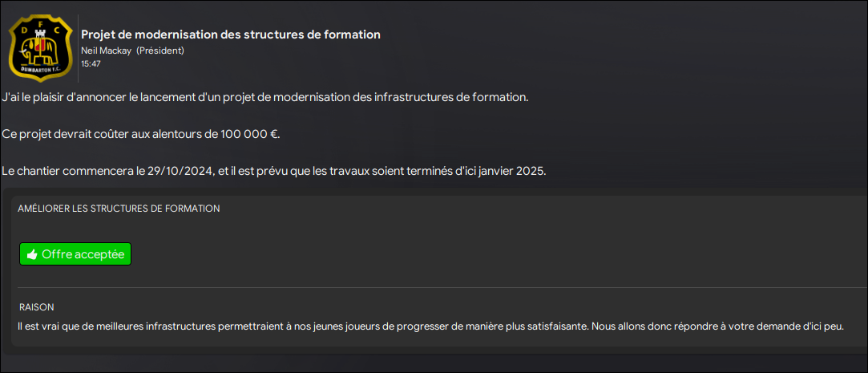Click the RAISON section label

tap(35, 306)
